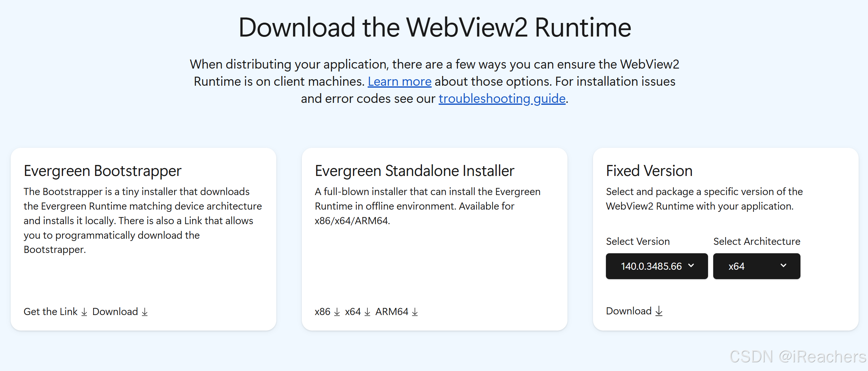Click the Select Version label
Image resolution: width=868 pixels, height=371 pixels.
pos(638,241)
